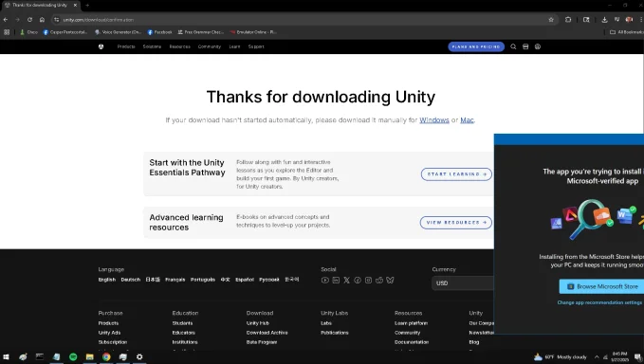Click the weather widget in taskbar
Viewport: 644px width, 364px height.
[561, 357]
